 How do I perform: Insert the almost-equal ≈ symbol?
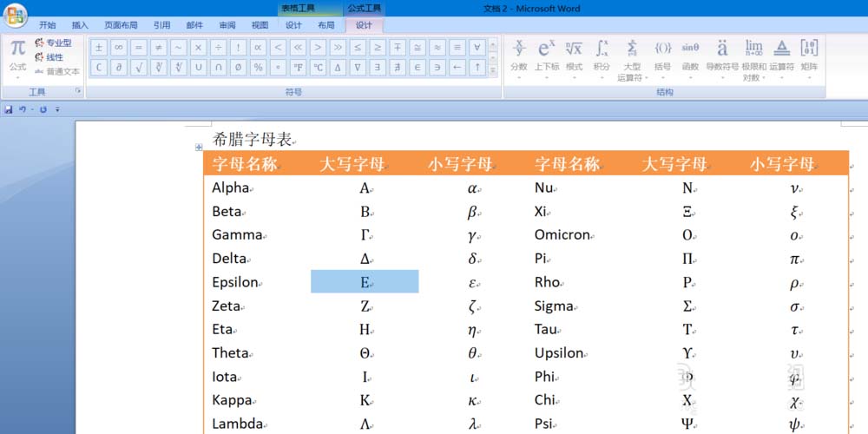click(x=437, y=48)
